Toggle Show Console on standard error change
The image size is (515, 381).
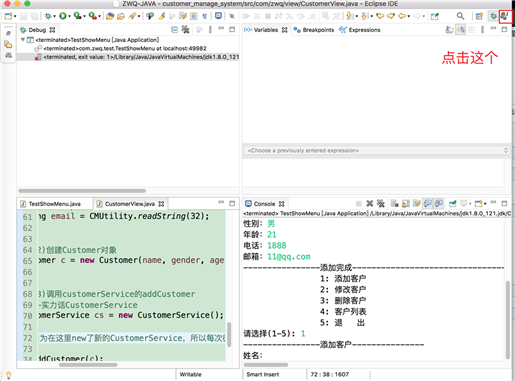439,203
